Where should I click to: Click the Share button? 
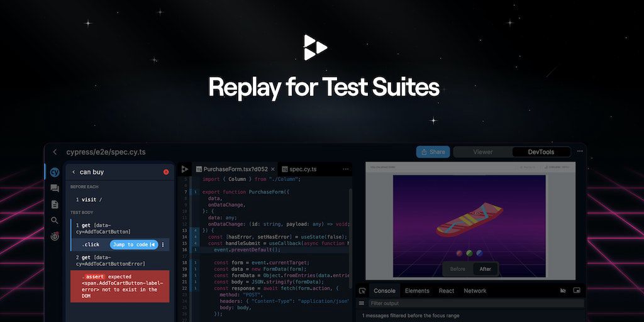[433, 152]
